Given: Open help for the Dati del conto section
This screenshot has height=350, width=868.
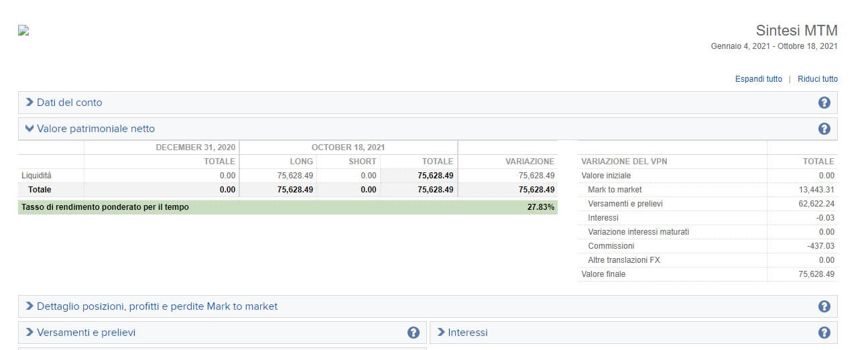Looking at the screenshot, I should [824, 103].
